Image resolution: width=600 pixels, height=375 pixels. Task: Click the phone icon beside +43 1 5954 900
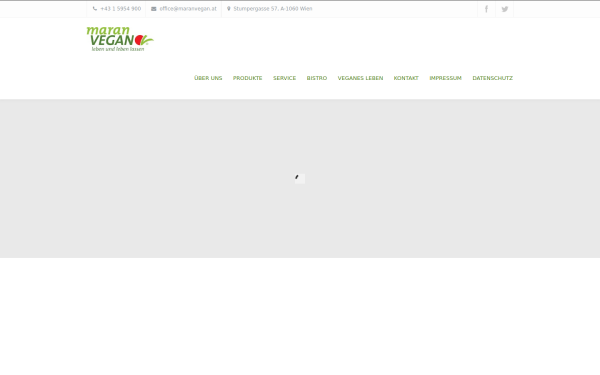point(95,9)
